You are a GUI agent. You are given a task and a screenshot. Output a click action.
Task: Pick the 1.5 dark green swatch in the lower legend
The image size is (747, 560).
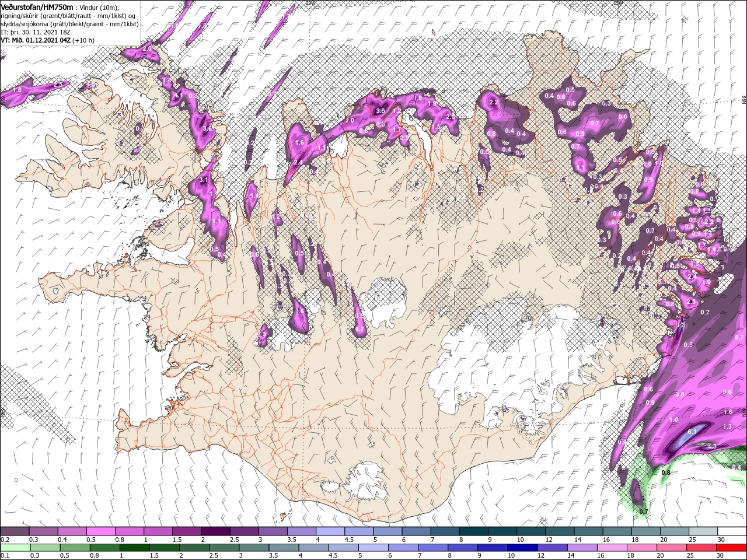click(164, 547)
